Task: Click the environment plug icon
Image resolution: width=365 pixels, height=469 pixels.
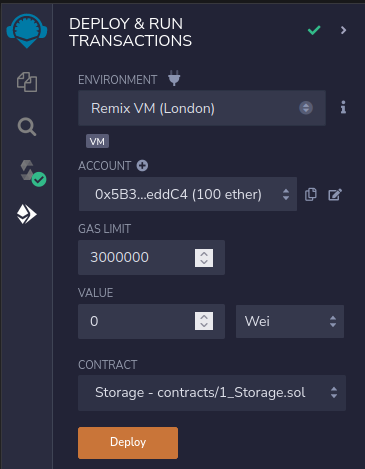Action: [174, 78]
